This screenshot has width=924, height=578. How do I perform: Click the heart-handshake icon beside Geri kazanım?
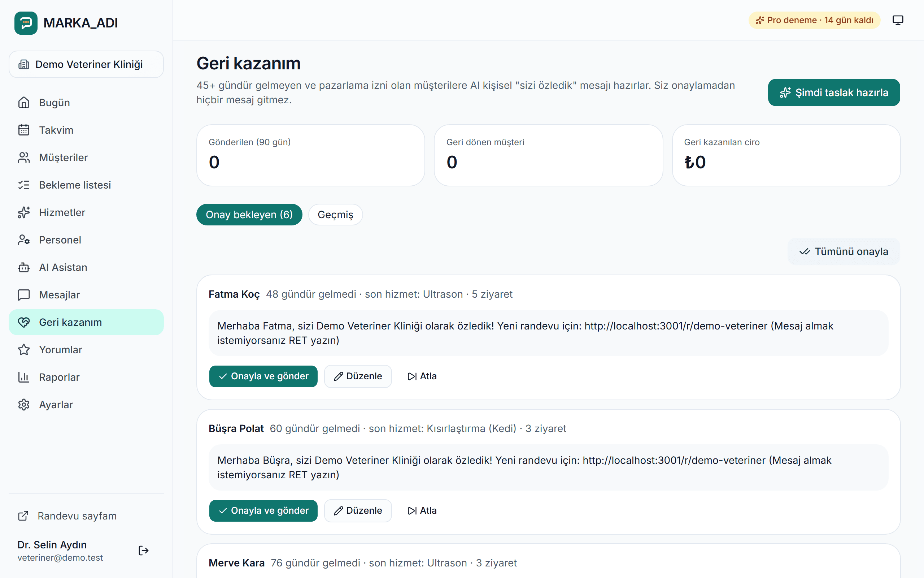coord(24,322)
